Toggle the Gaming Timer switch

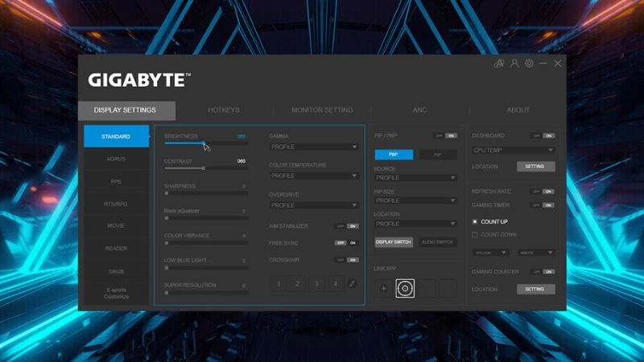click(x=543, y=205)
